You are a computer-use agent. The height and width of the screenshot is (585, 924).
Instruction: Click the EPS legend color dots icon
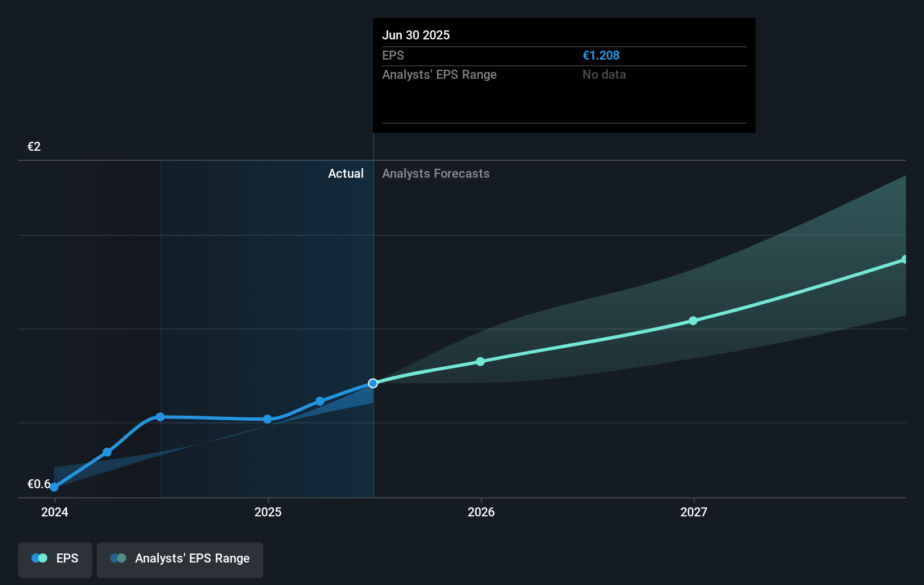tap(39, 558)
